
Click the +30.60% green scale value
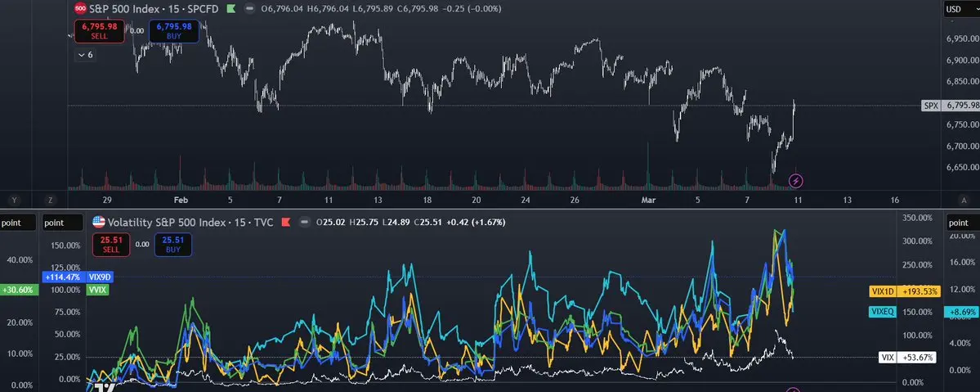click(x=19, y=290)
